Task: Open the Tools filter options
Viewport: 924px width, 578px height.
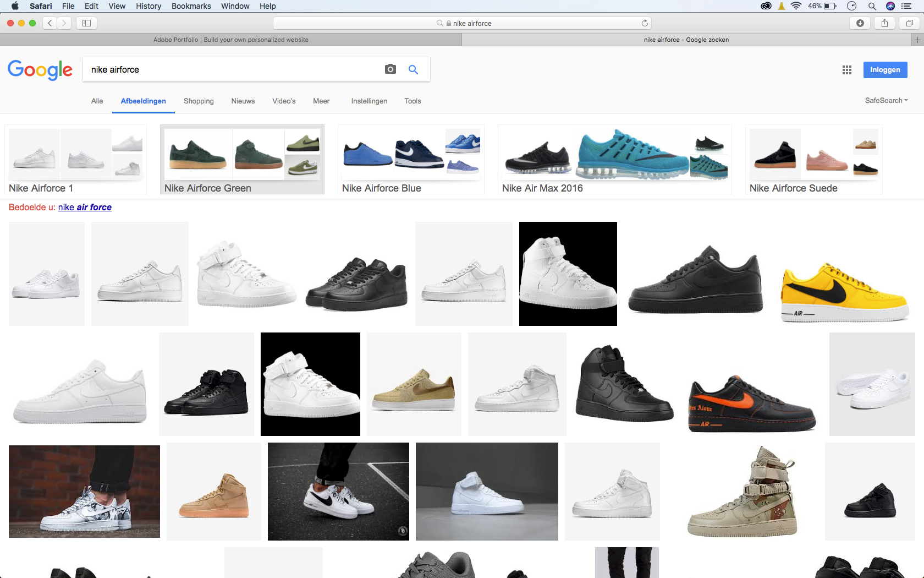Action: [413, 101]
